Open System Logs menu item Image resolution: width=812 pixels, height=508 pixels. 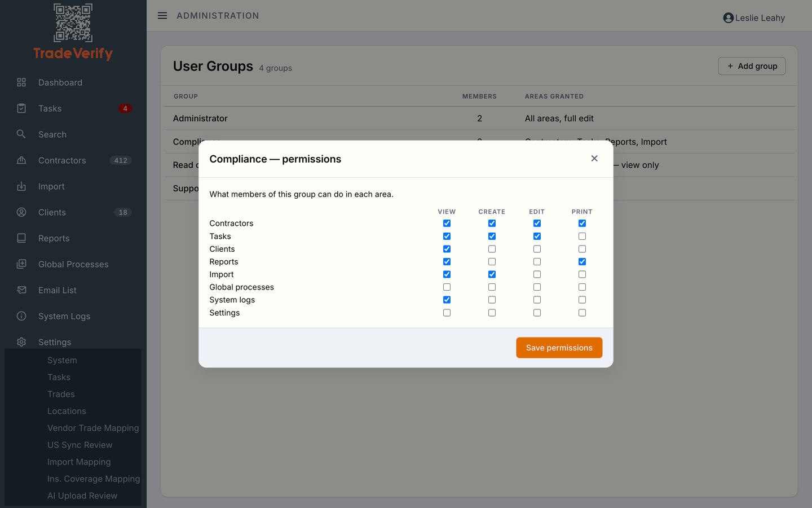tap(73, 316)
